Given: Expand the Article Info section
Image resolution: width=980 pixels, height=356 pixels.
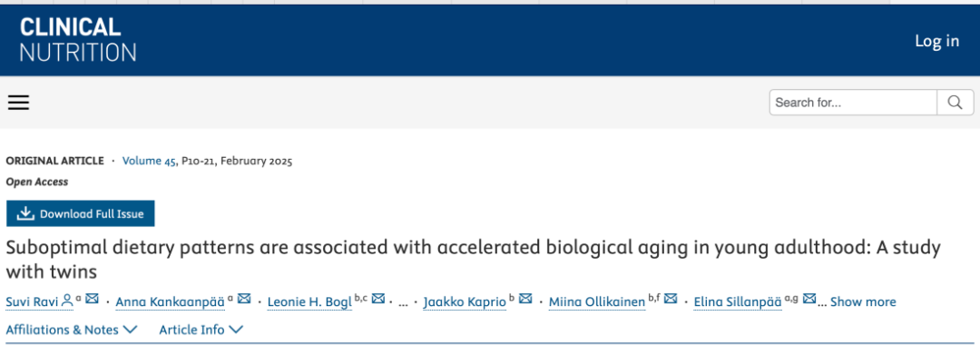Looking at the screenshot, I should [x=201, y=330].
